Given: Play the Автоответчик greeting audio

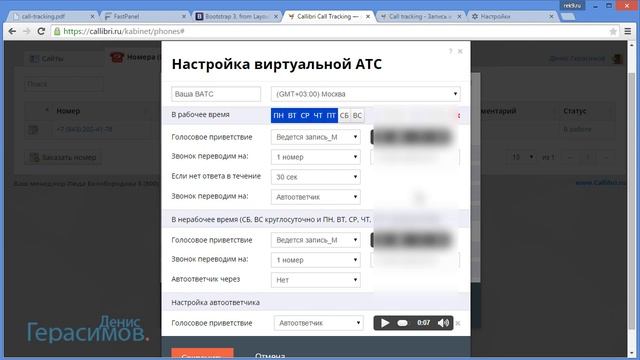Looking at the screenshot, I should click(384, 323).
